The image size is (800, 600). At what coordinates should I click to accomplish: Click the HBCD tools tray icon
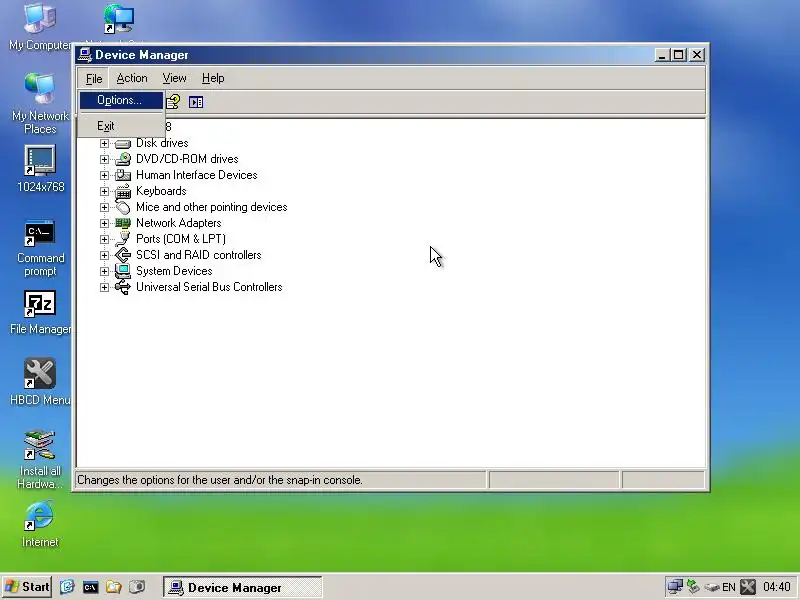tap(748, 587)
